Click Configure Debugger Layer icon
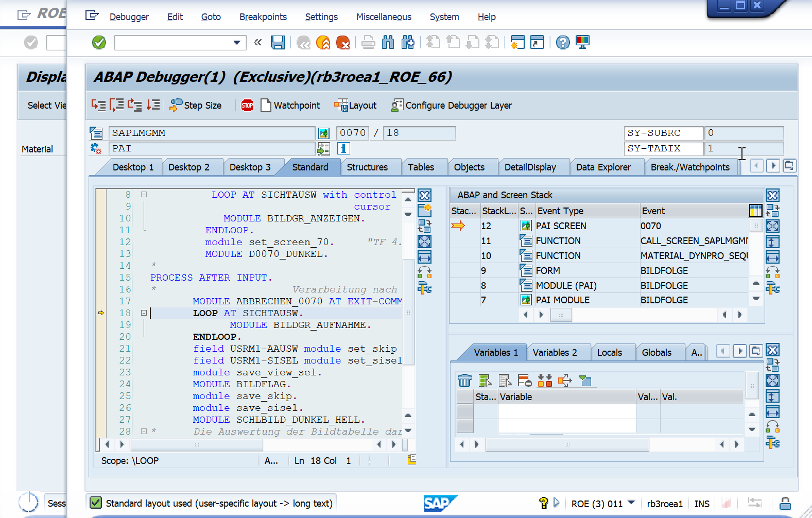The height and width of the screenshot is (518, 812). coord(397,106)
